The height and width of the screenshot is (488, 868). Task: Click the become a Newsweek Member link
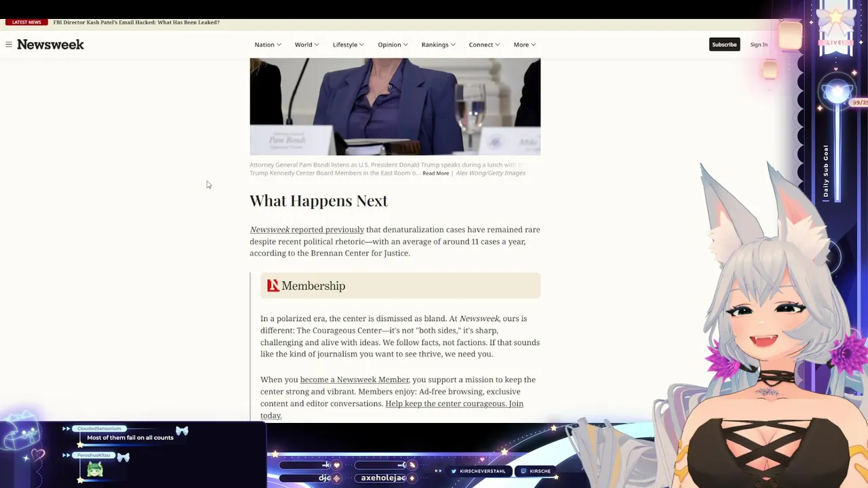click(x=355, y=380)
